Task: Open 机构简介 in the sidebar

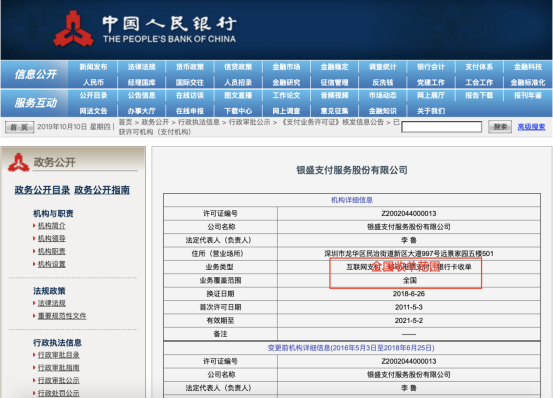Action: pyautogui.click(x=51, y=226)
